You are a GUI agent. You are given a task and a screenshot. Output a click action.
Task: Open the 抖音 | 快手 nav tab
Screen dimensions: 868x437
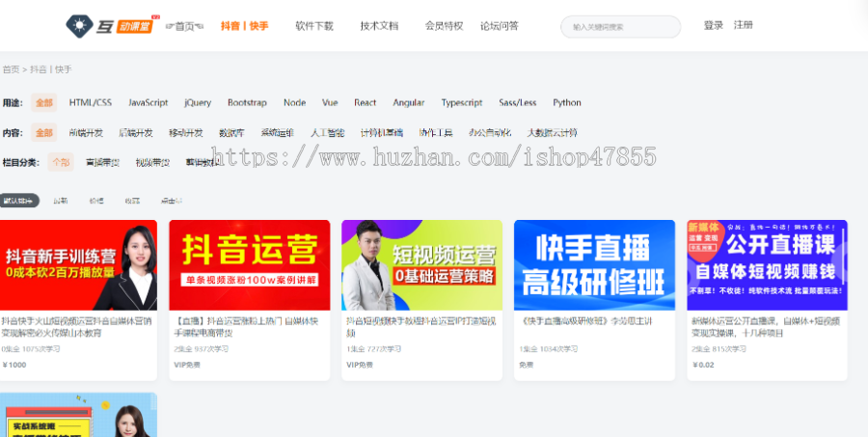click(x=245, y=26)
